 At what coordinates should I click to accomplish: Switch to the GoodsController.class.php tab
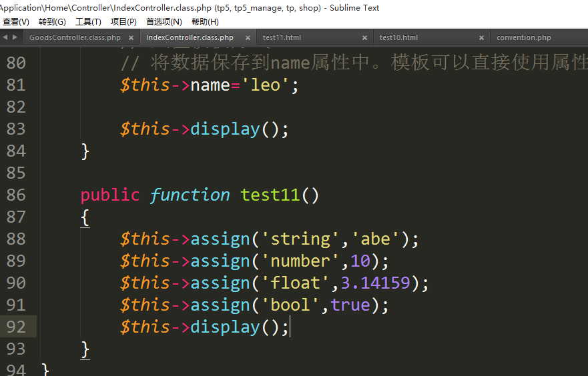coord(75,38)
